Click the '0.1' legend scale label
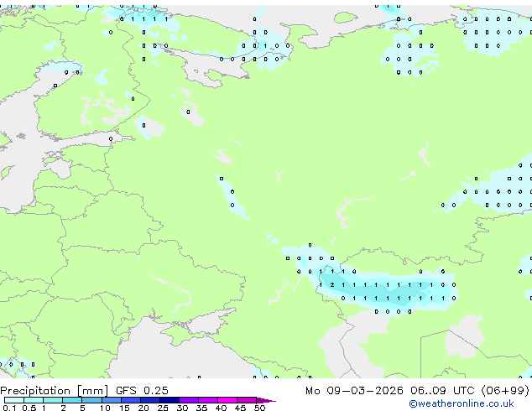The height and width of the screenshot is (411, 532). (9, 408)
